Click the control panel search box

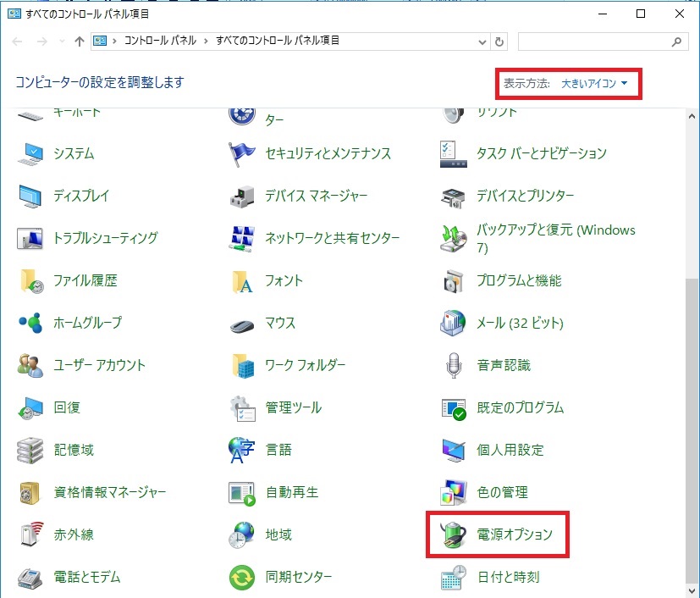pyautogui.click(x=603, y=42)
